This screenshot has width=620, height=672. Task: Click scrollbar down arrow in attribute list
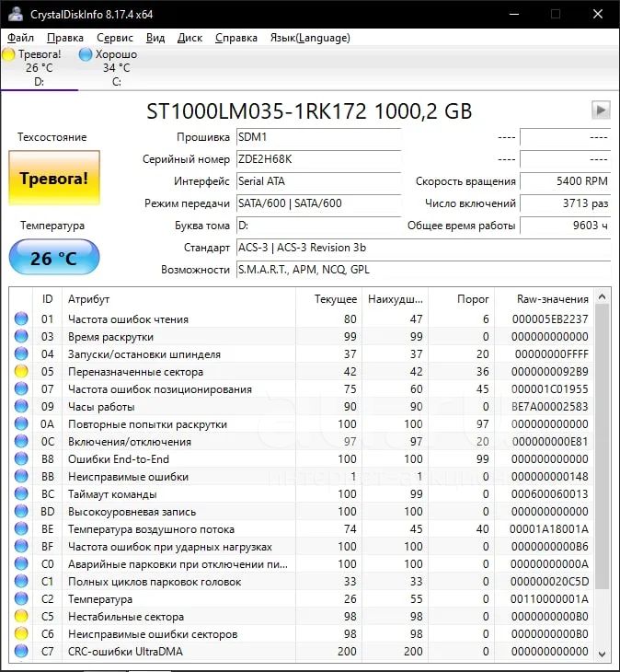coord(602,654)
